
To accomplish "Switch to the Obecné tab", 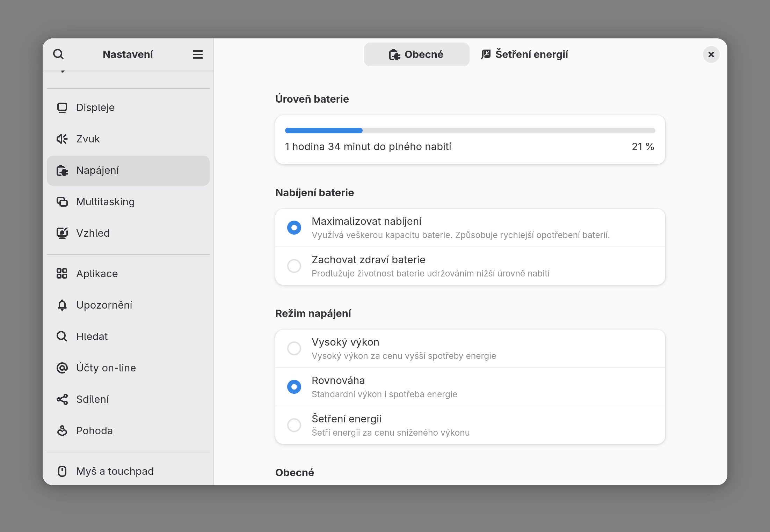I will (416, 54).
